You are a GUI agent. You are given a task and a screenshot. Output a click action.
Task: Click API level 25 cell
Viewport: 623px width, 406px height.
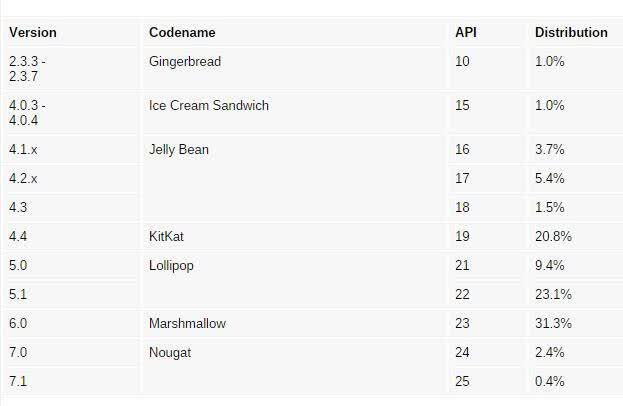[x=462, y=381]
